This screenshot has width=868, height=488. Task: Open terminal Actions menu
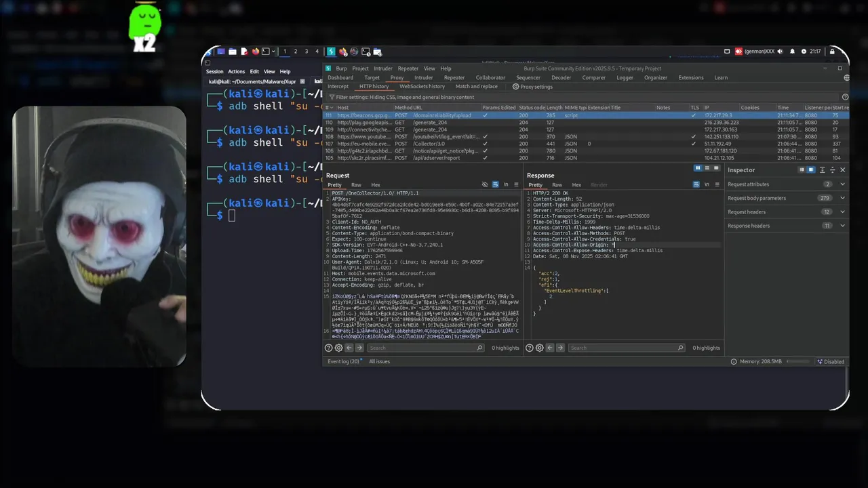point(237,71)
